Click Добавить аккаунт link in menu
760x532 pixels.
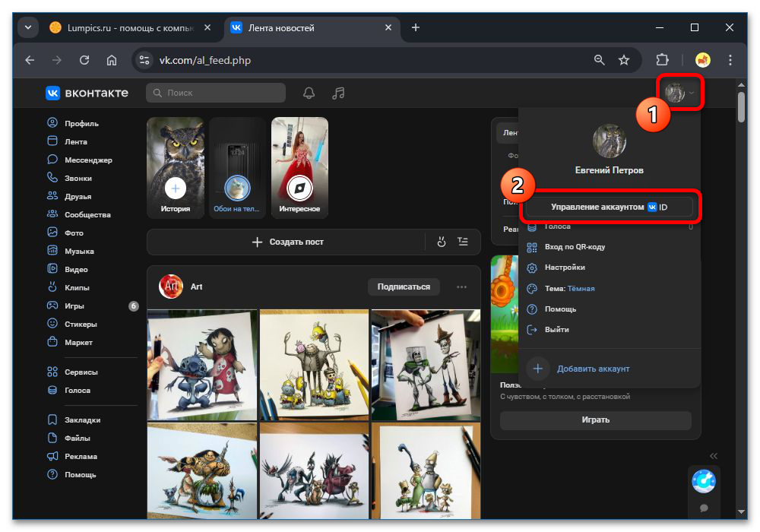[593, 369]
